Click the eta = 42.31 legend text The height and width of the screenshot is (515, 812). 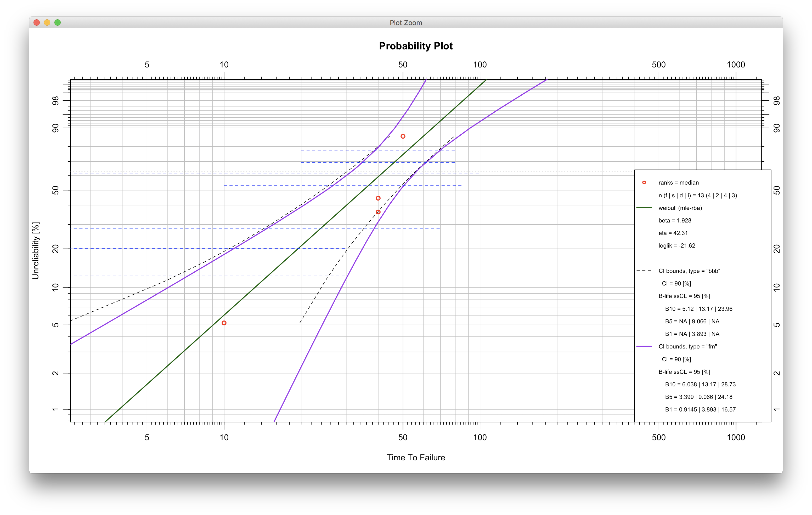pyautogui.click(x=673, y=233)
